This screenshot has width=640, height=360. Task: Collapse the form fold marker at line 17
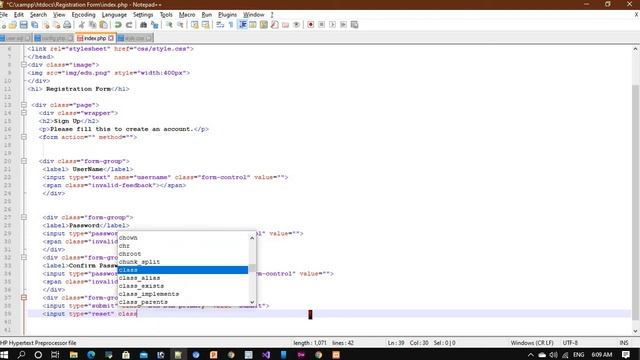pyautogui.click(x=24, y=137)
